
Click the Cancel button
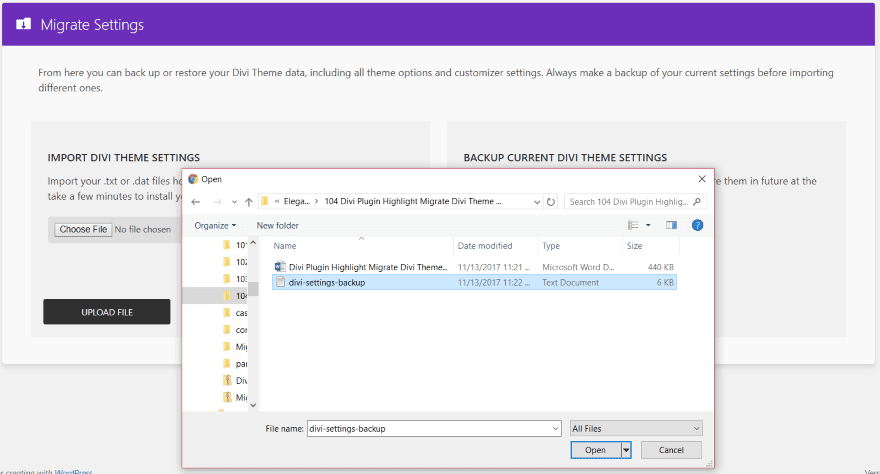[670, 450]
